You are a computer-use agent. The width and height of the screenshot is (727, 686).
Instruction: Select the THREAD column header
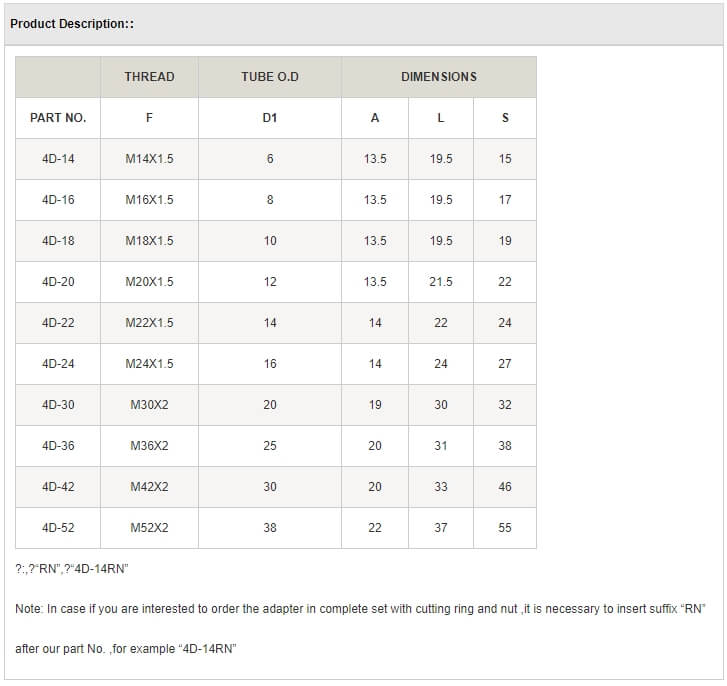point(149,77)
